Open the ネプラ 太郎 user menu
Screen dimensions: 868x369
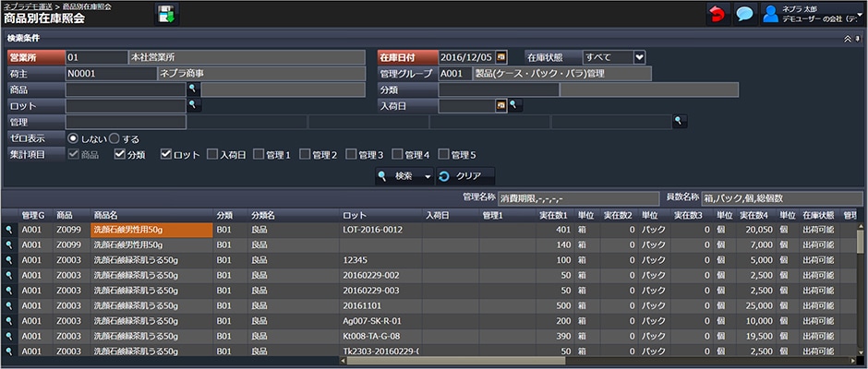tap(811, 14)
